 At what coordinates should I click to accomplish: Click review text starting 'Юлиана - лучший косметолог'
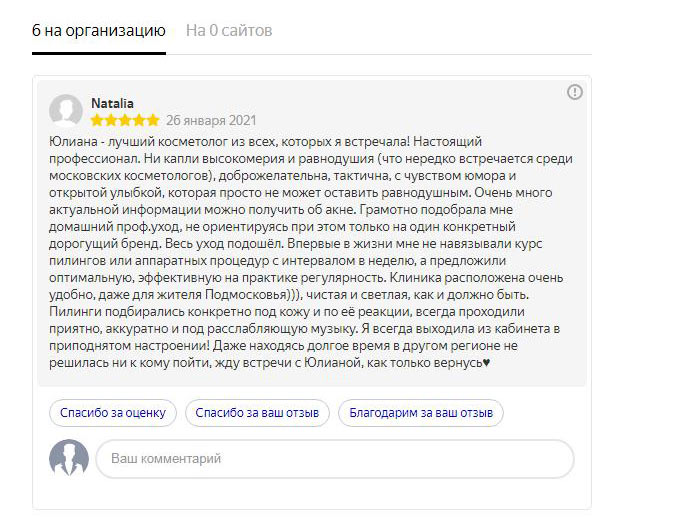[311, 252]
